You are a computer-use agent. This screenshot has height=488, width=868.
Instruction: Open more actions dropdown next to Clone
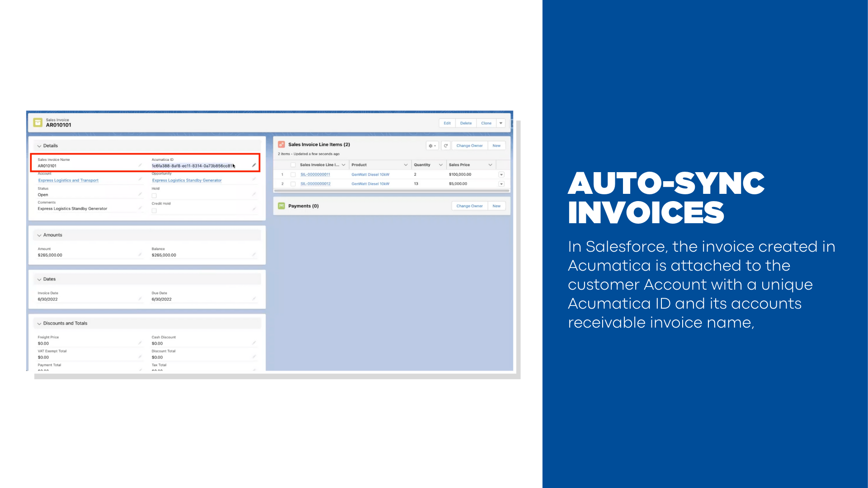(x=501, y=123)
